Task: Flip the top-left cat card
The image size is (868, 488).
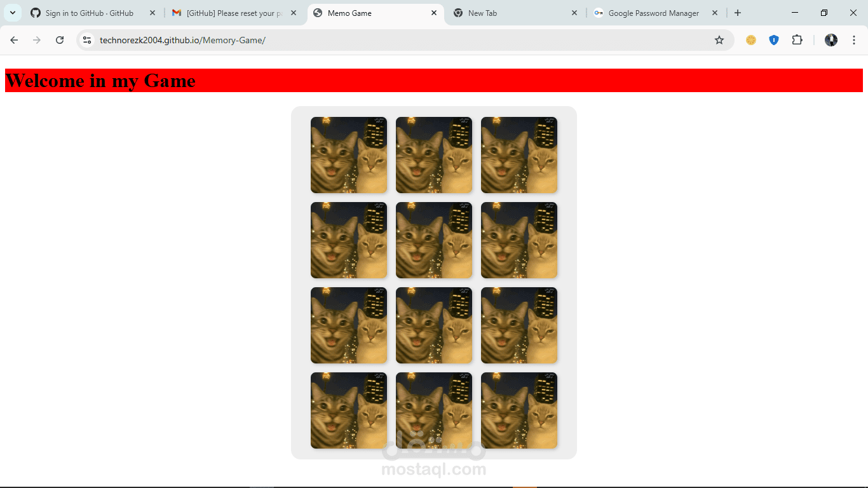Action: tap(348, 154)
